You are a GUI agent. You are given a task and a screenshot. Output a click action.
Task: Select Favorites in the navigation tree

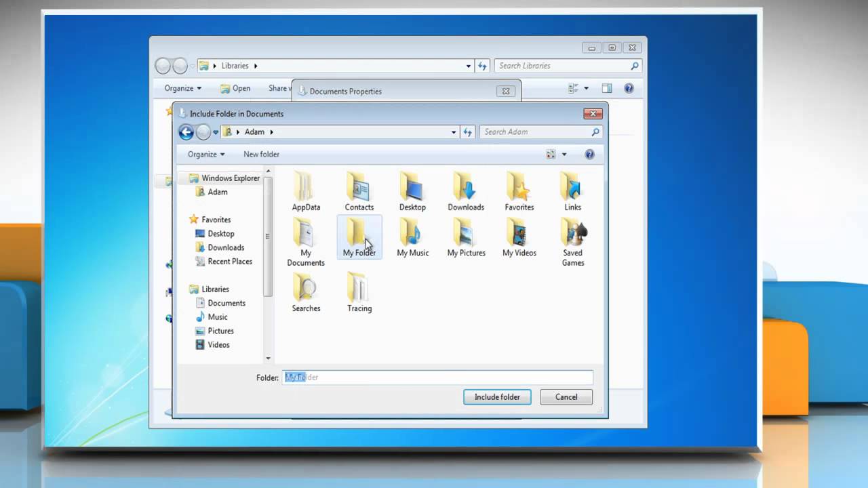[210, 220]
